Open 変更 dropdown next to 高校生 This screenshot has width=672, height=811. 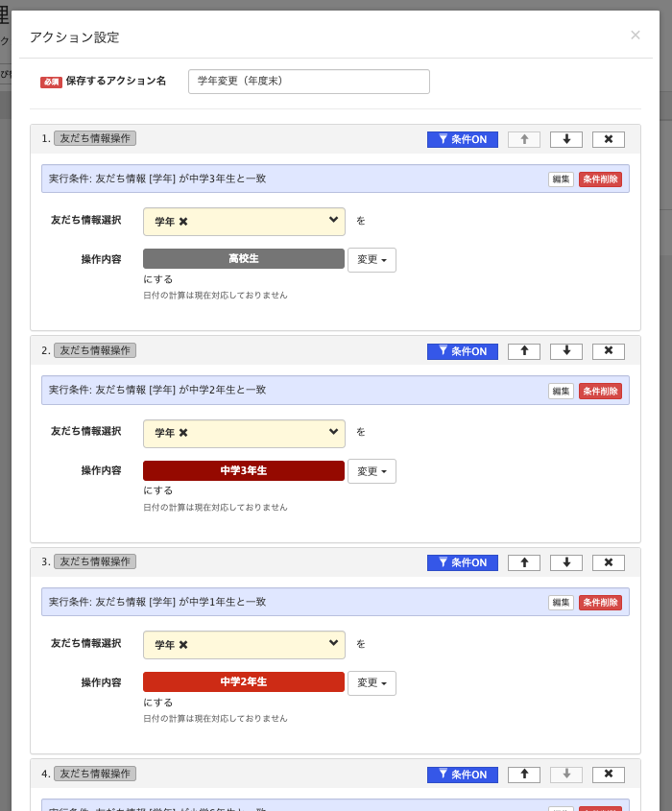point(372,260)
